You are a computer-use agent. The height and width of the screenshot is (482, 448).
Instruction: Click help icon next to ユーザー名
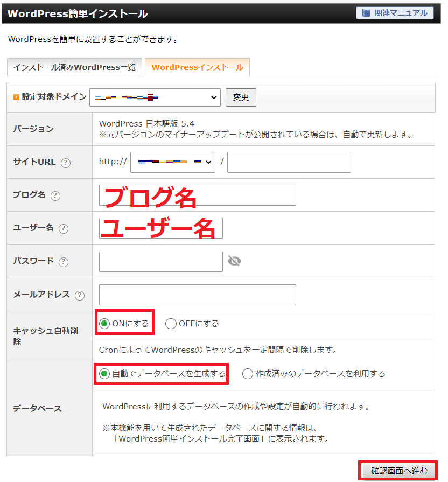pyautogui.click(x=64, y=228)
